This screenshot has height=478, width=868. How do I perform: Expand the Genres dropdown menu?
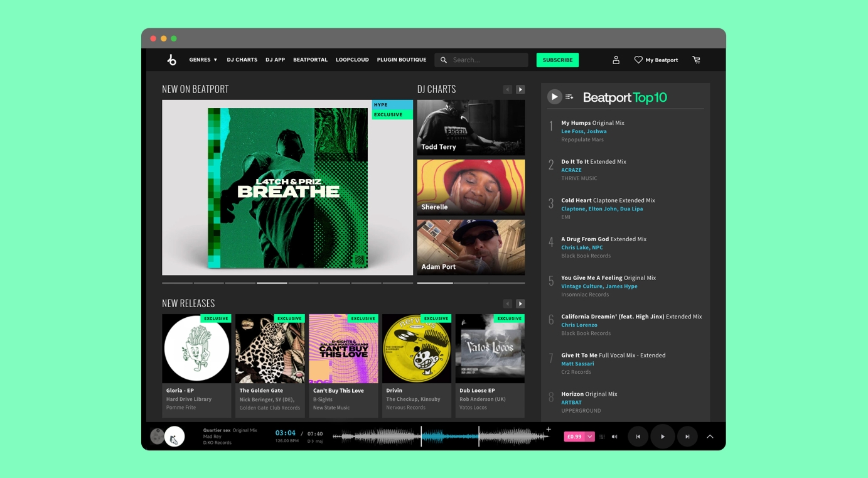coord(203,60)
